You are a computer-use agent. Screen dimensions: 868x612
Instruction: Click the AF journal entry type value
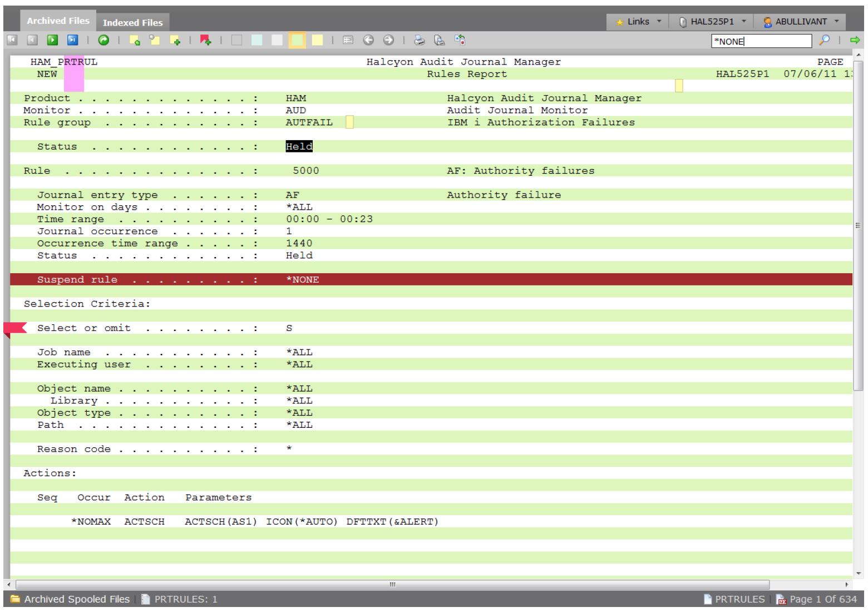[x=293, y=195]
